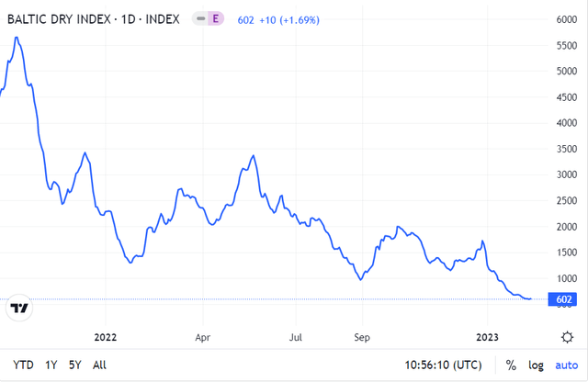This screenshot has height=382, width=588.
Task: Click the TradingView logo badge
Action: click(19, 308)
